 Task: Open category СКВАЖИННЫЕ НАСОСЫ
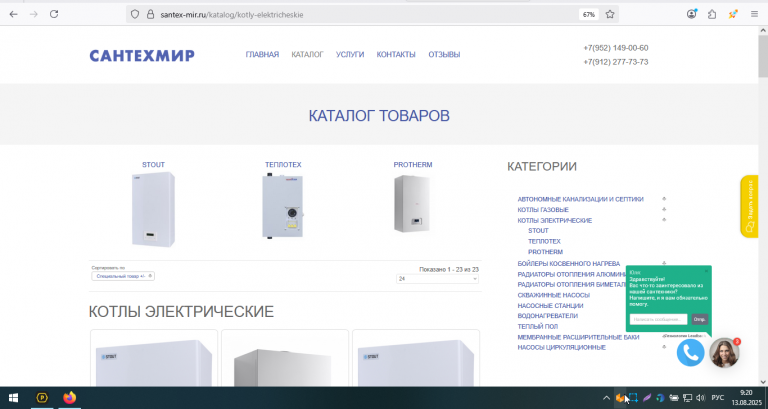(553, 295)
